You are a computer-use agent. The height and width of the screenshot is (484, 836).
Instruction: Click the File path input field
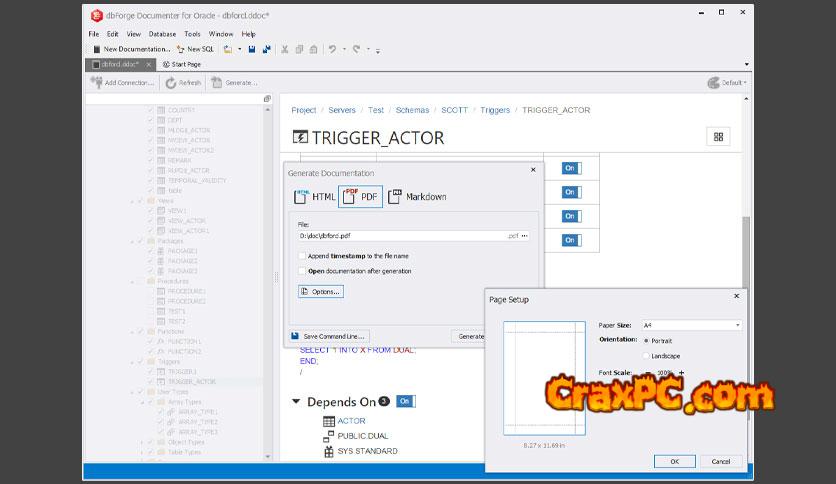[x=400, y=236]
